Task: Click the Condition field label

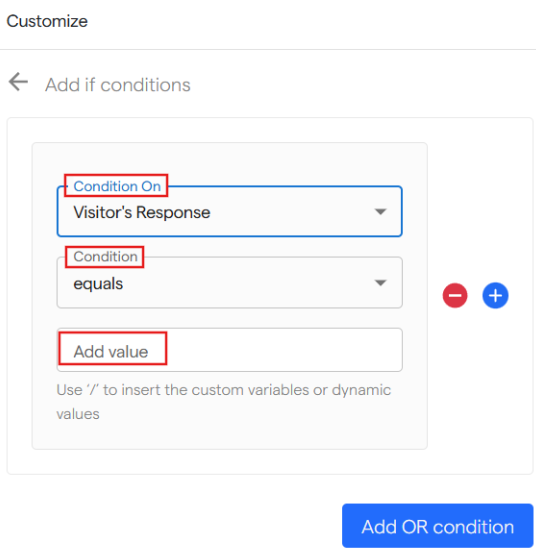Action: 105,257
